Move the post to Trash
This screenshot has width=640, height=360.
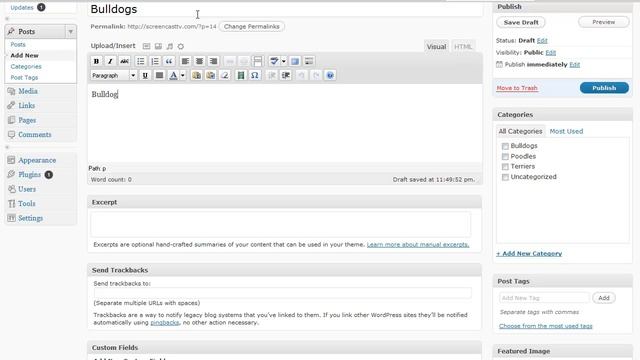click(517, 88)
